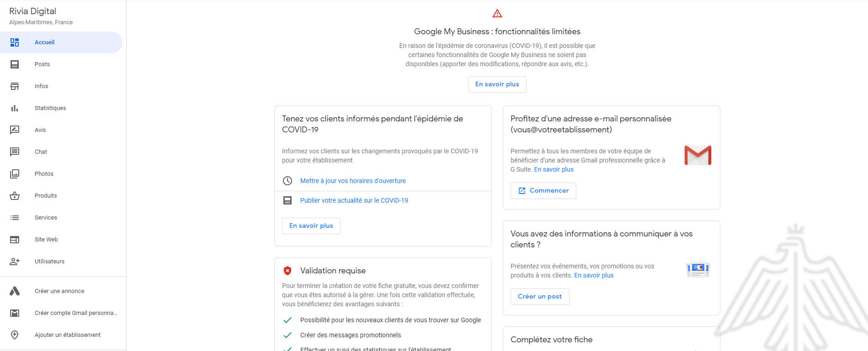Click Créer des messages promotionnels text
The width and height of the screenshot is (868, 351).
tap(351, 335)
